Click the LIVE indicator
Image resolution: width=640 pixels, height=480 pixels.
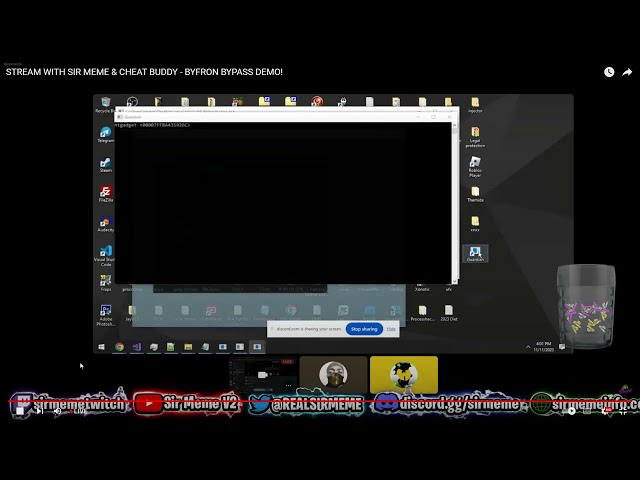tap(79, 411)
